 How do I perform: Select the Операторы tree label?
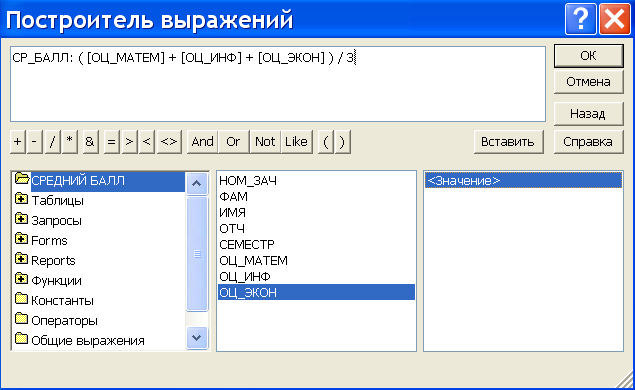pyautogui.click(x=65, y=321)
